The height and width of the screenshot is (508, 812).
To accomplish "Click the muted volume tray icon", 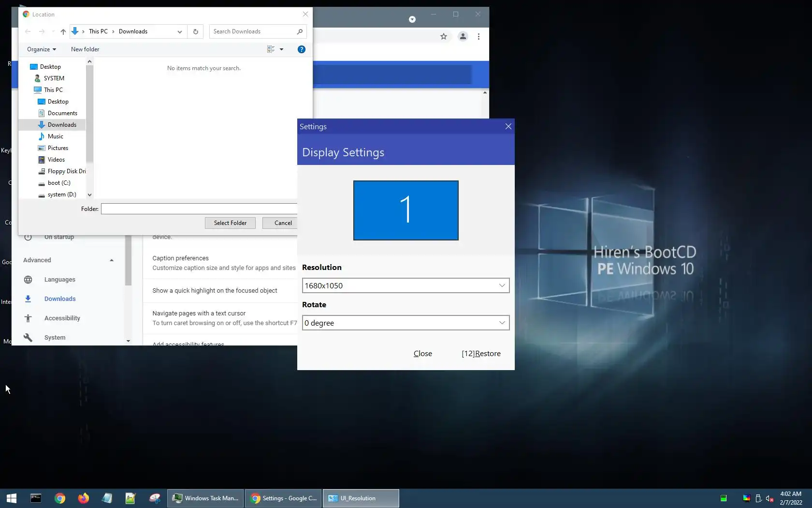I will pyautogui.click(x=770, y=498).
